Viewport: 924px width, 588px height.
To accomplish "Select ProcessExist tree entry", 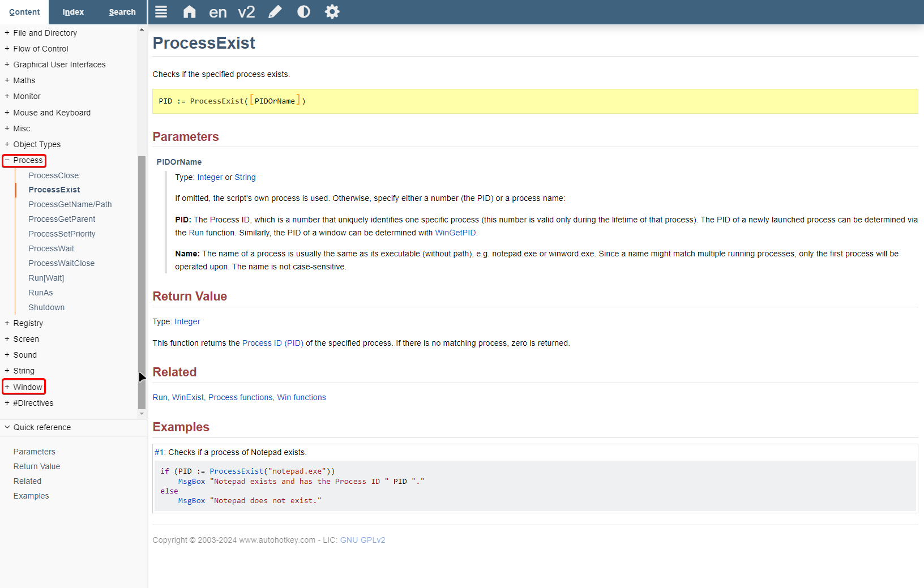I will pos(54,190).
